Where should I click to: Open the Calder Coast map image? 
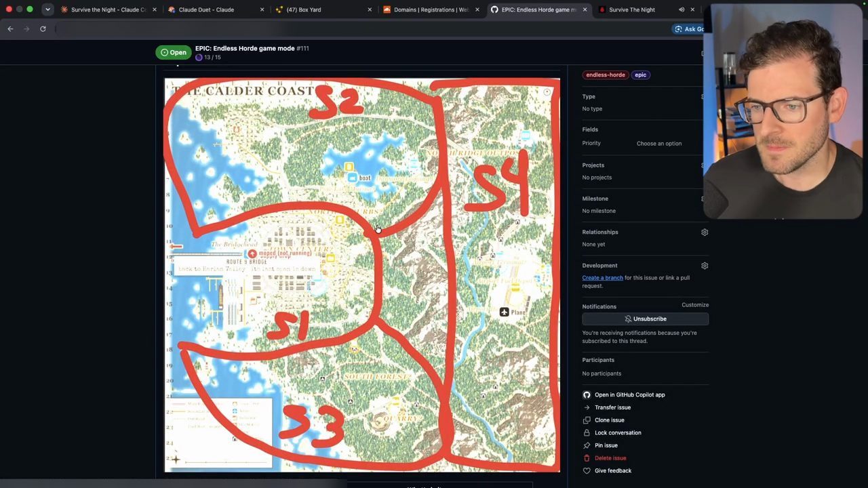pyautogui.click(x=362, y=275)
